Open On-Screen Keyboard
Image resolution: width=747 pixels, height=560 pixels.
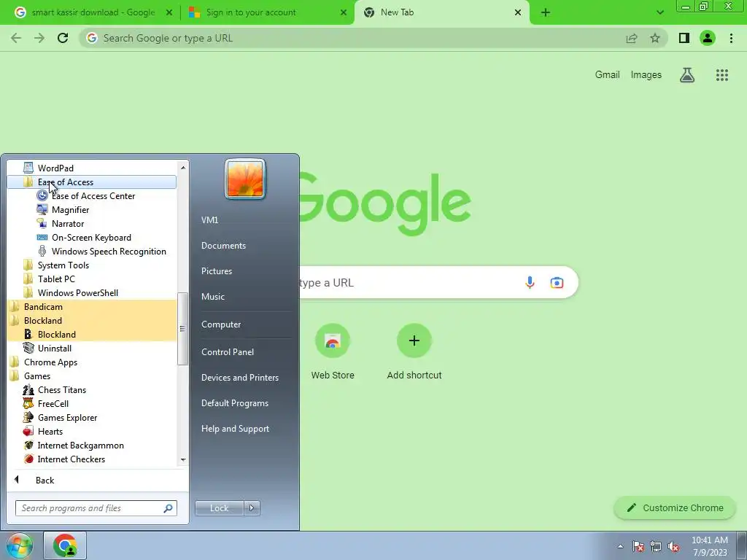click(91, 237)
